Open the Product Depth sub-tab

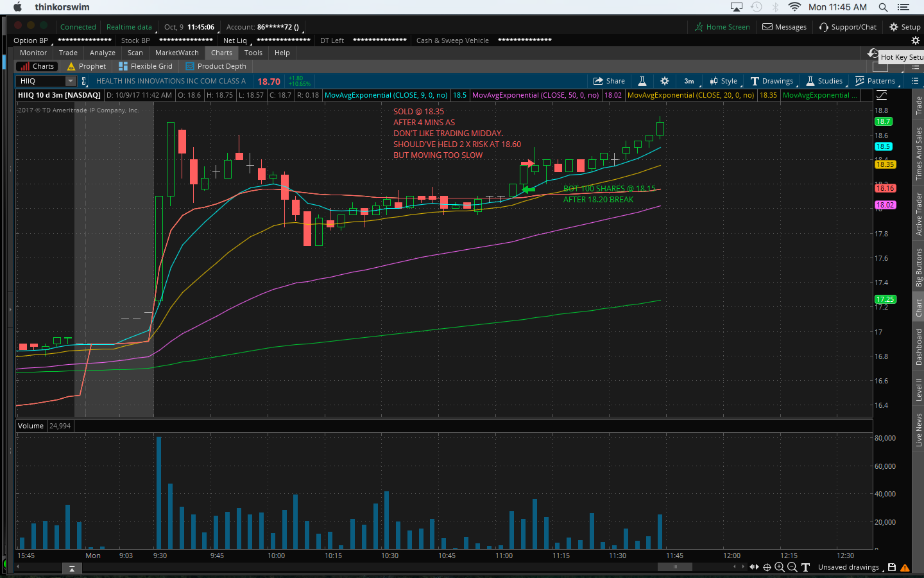click(x=216, y=66)
